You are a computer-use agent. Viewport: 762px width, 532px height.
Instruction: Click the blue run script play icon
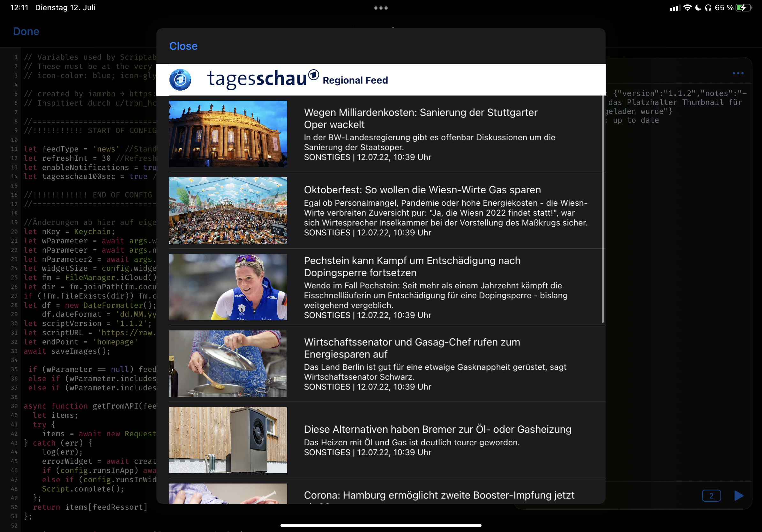(x=738, y=496)
